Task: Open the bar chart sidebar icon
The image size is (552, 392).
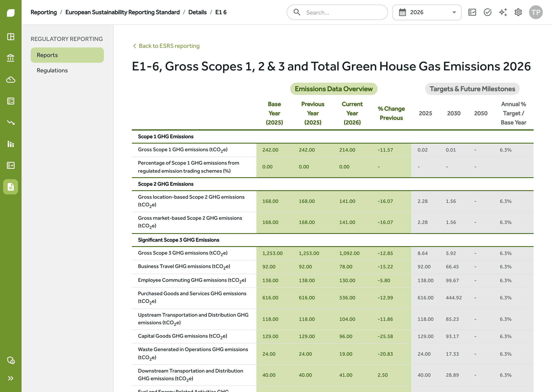Action: tap(11, 144)
